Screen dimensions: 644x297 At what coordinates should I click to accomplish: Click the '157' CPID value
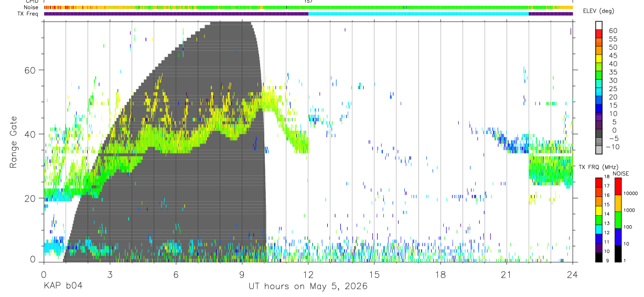point(308,2)
